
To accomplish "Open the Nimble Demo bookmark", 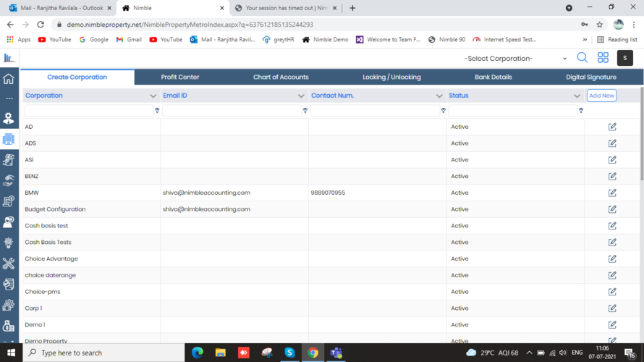I will pyautogui.click(x=326, y=39).
